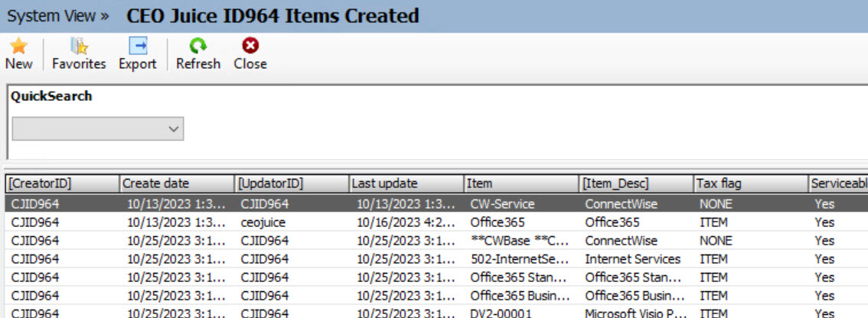Sort by the Create date column header
The width and height of the screenshot is (868, 318).
coord(177,183)
